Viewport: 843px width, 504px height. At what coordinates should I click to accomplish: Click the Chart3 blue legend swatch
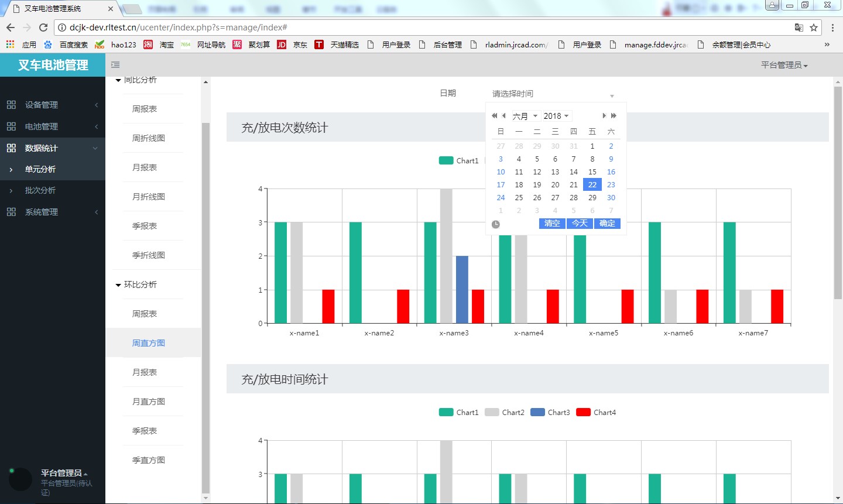point(537,412)
